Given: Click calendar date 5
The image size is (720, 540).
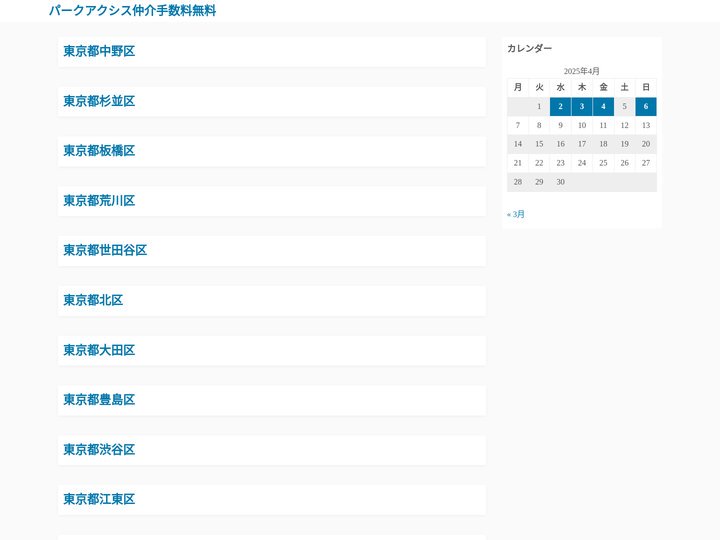Looking at the screenshot, I should pos(624,107).
